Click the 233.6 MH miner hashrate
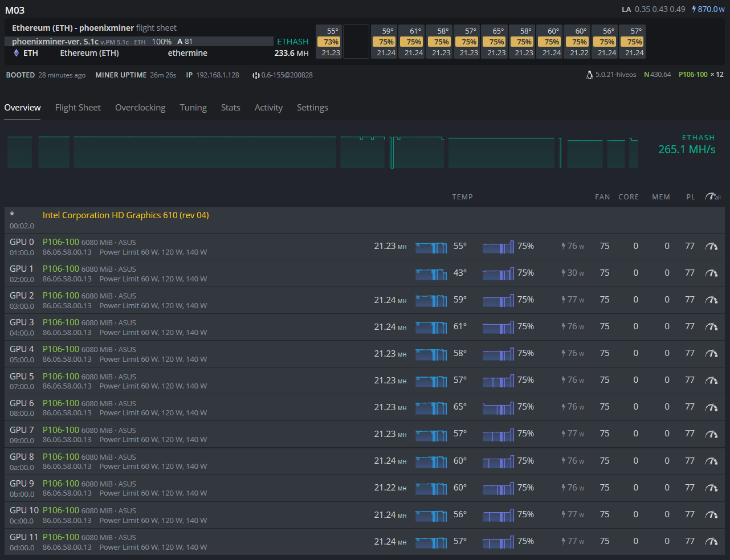The image size is (730, 560). coord(292,53)
